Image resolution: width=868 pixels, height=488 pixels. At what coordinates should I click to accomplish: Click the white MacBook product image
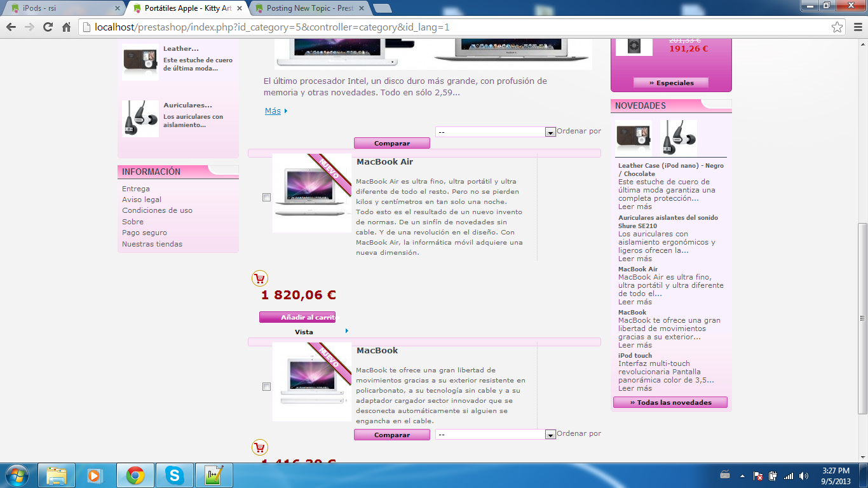[312, 382]
